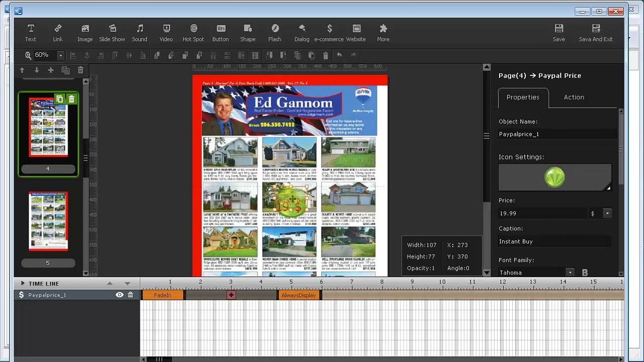Click the zoom magnifier icon
This screenshot has width=644, height=362.
(28, 55)
